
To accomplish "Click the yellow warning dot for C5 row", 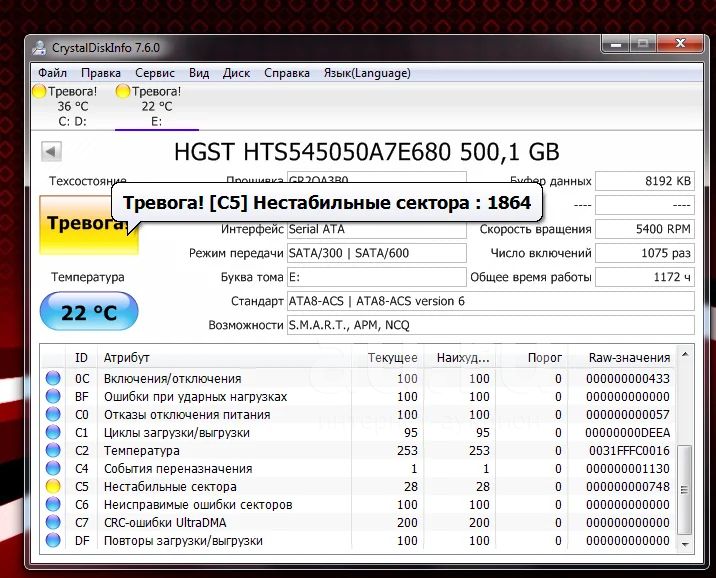I will tap(53, 487).
